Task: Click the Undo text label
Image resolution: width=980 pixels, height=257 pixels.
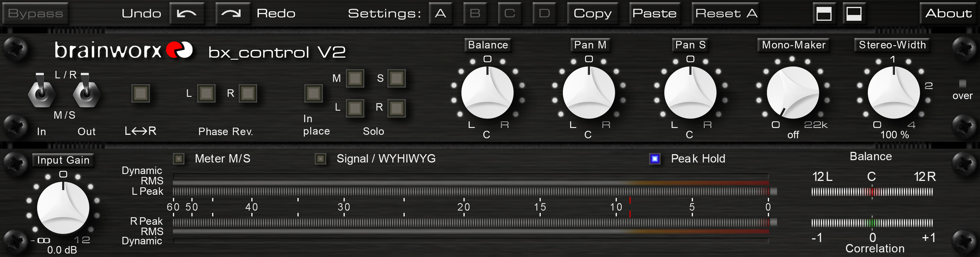Action: click(x=141, y=13)
